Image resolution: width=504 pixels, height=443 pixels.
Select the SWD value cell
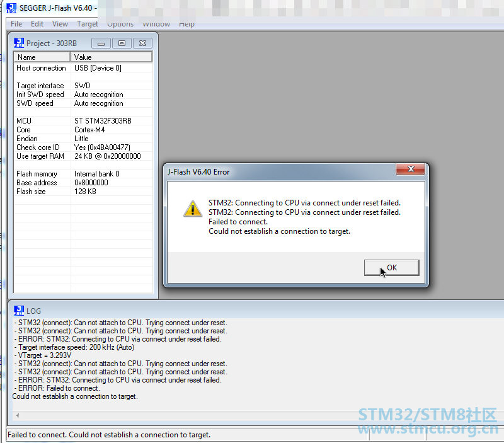[x=83, y=86]
